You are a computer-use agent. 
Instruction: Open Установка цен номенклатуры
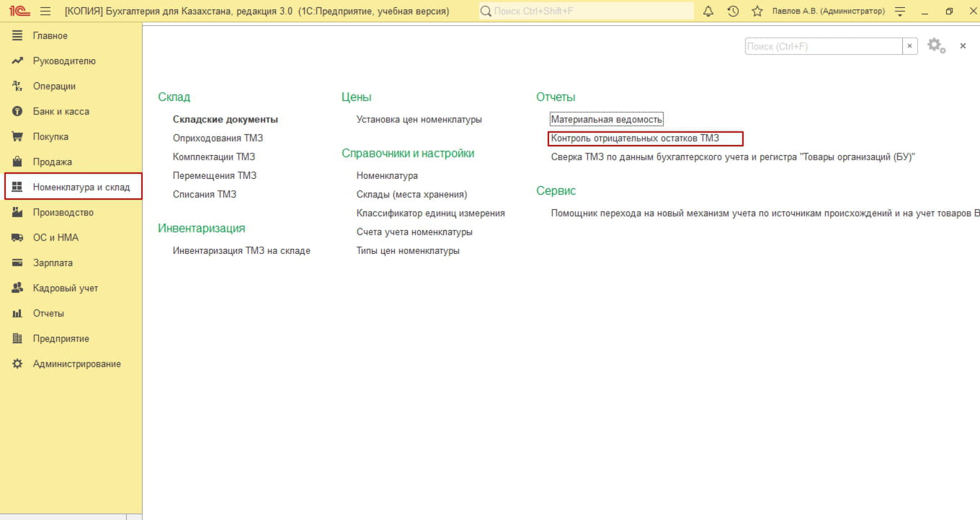pos(419,120)
